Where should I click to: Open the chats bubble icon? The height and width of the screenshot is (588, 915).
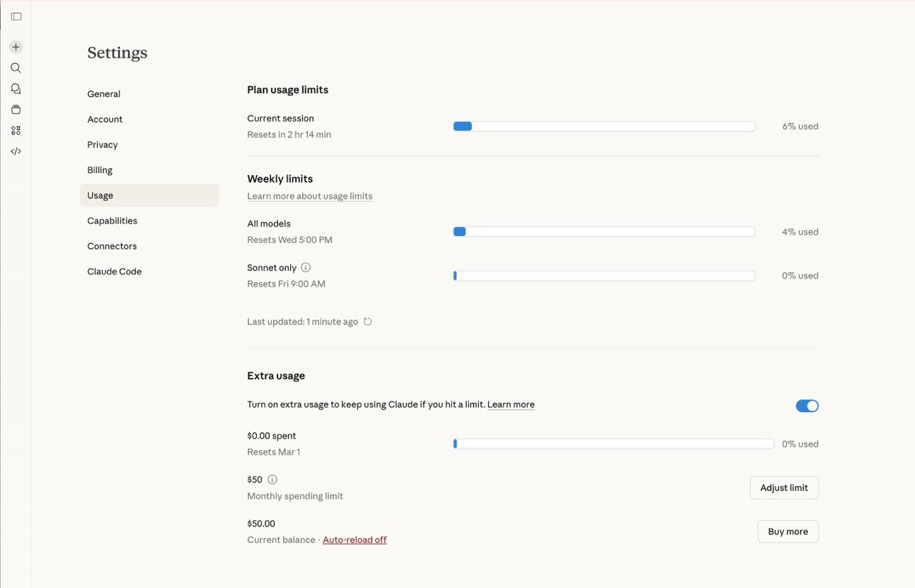(x=16, y=89)
